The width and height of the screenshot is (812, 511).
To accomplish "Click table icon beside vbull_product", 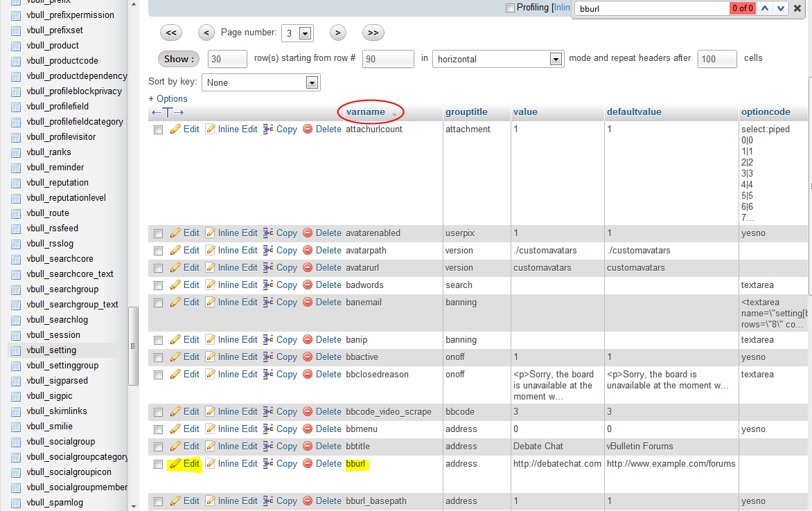I will coord(16,46).
